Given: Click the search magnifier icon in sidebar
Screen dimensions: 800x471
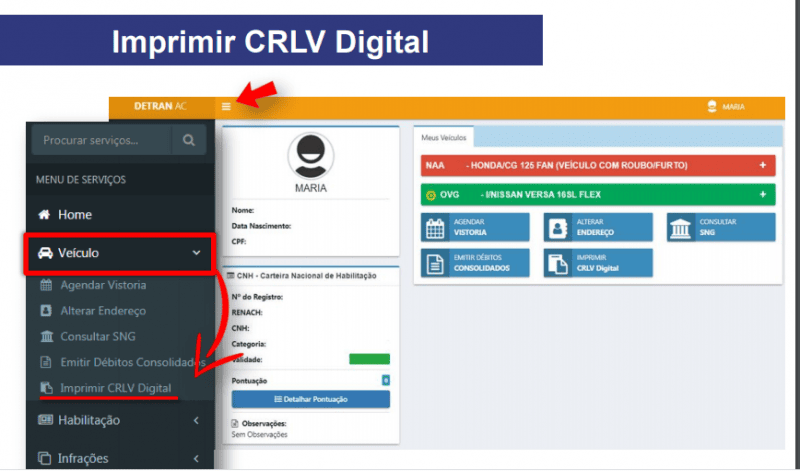Looking at the screenshot, I should pyautogui.click(x=187, y=141).
